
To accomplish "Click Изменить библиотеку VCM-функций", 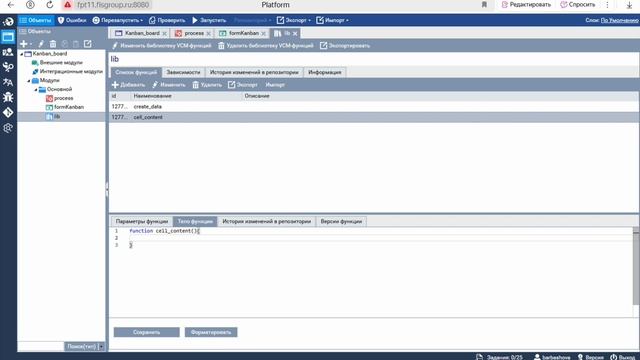I will pyautogui.click(x=162, y=46).
